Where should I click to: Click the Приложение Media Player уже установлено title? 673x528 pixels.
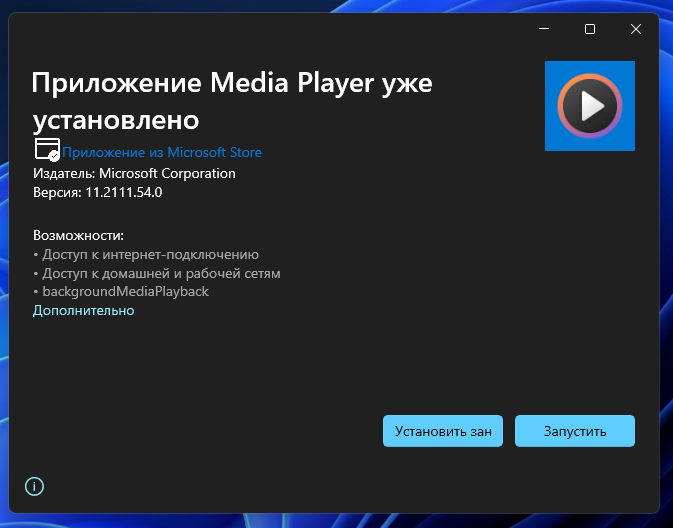coord(232,101)
